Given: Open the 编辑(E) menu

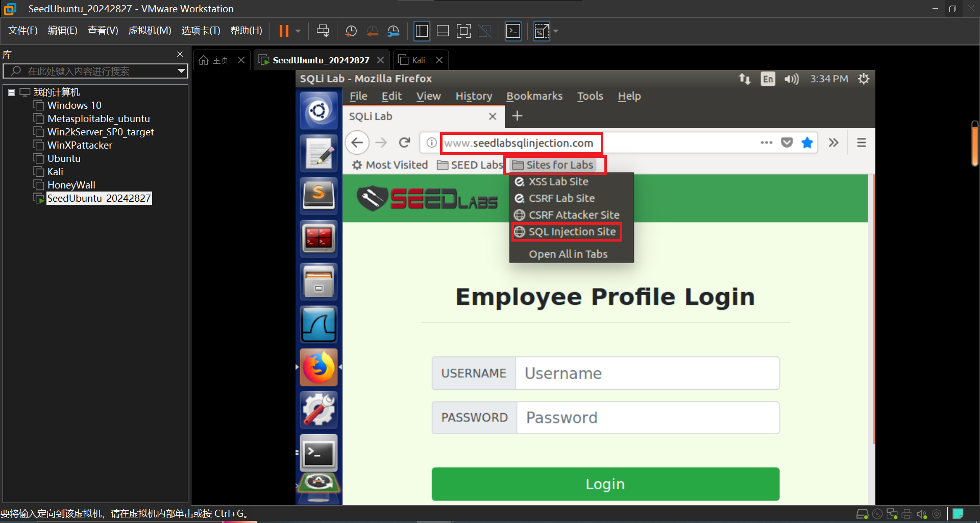Looking at the screenshot, I should coord(62,31).
